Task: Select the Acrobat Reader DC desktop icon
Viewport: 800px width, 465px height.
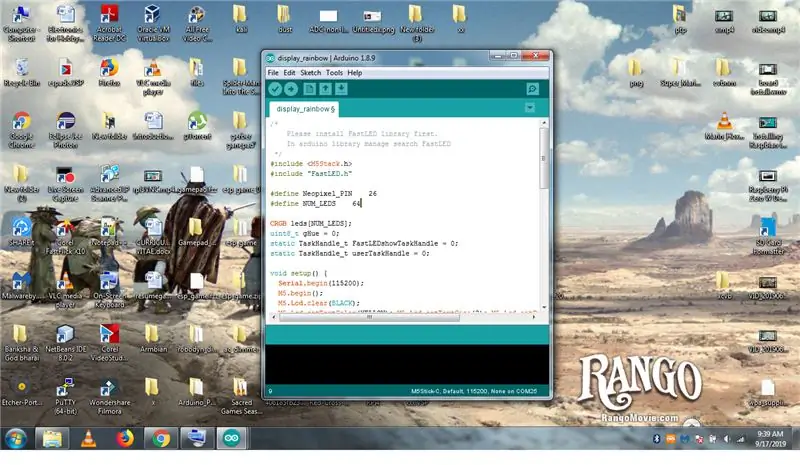Action: click(109, 23)
